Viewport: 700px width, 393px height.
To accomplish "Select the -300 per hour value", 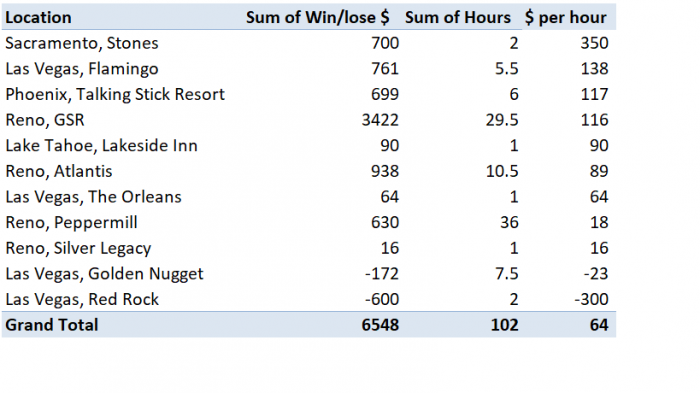I will [591, 299].
